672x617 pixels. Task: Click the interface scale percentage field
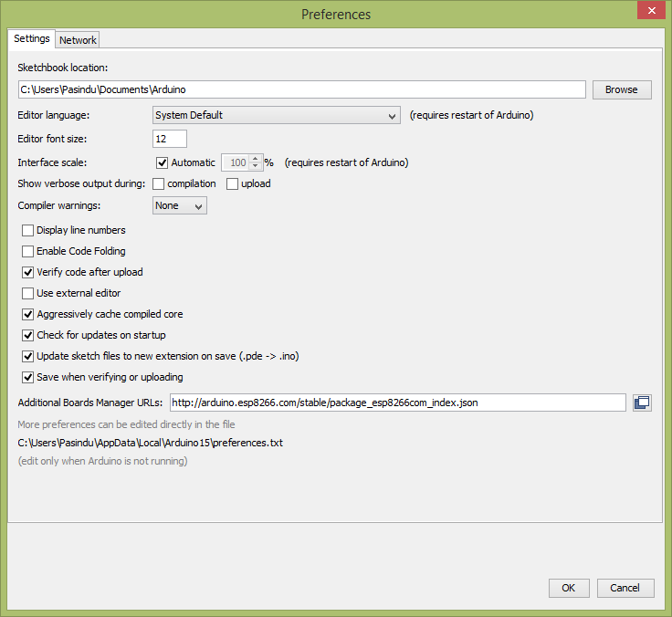point(236,162)
